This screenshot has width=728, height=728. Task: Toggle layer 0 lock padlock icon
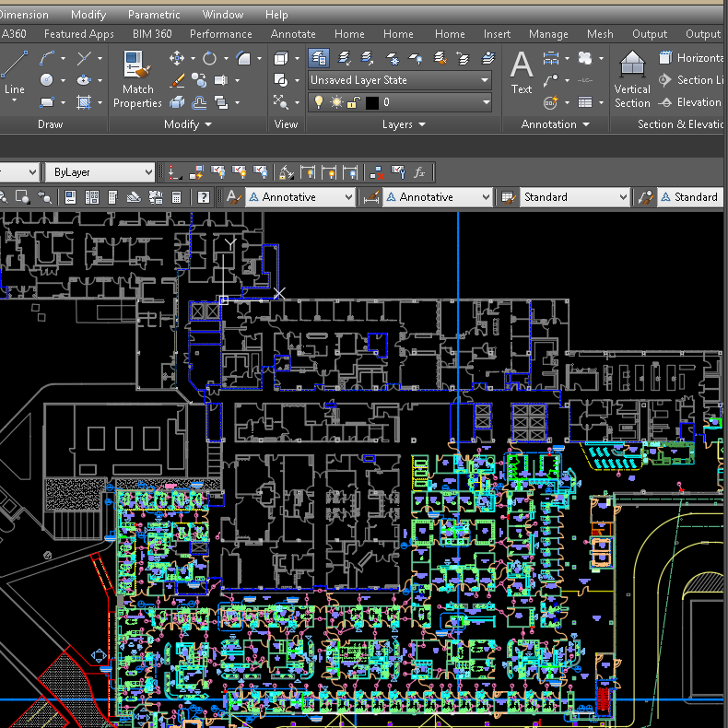(352, 102)
